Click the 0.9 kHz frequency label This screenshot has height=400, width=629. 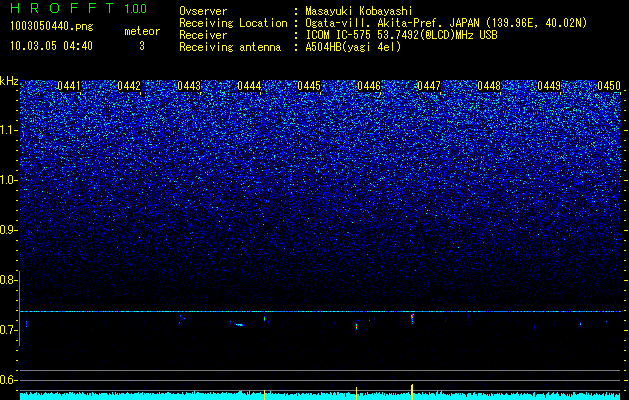click(x=8, y=230)
